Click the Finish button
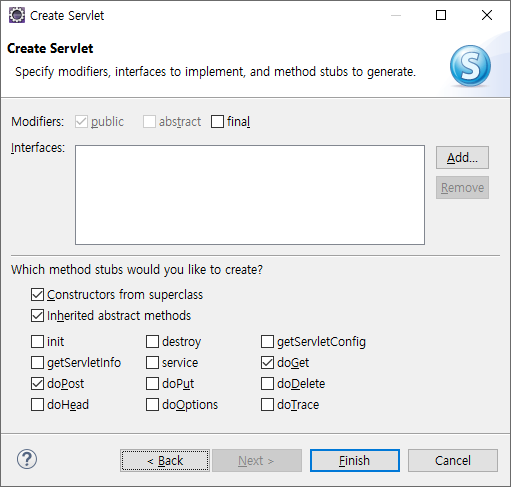Viewport: 511px width, 487px height. click(355, 461)
